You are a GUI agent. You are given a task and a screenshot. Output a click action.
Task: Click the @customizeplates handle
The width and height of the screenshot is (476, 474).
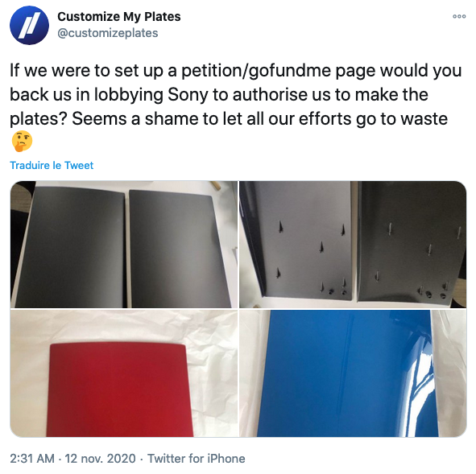pos(108,33)
